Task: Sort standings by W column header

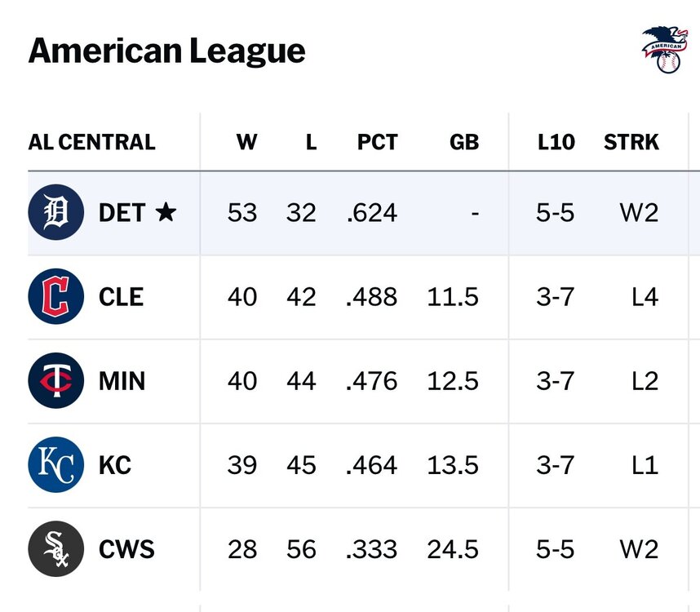Action: point(246,142)
